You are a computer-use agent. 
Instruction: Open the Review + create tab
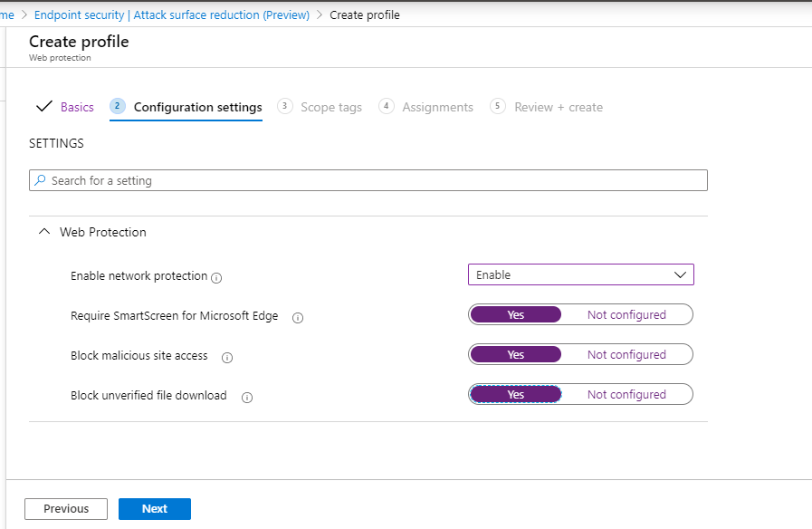[558, 107]
